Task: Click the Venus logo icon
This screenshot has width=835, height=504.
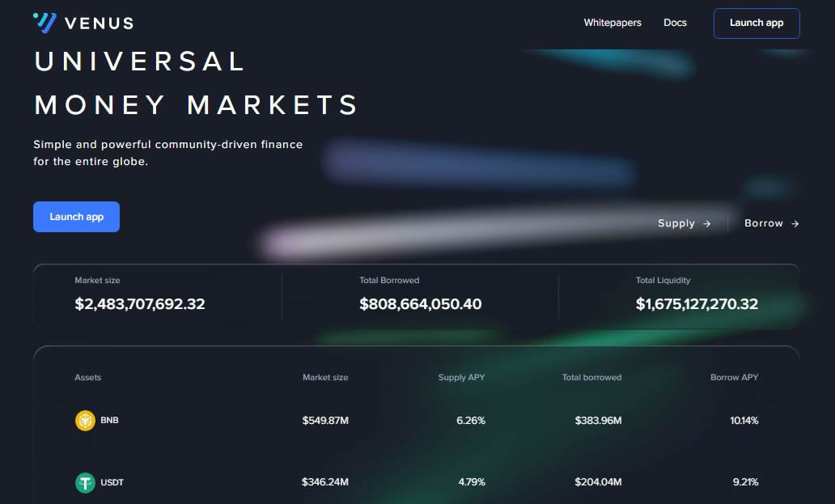Action: 45,23
